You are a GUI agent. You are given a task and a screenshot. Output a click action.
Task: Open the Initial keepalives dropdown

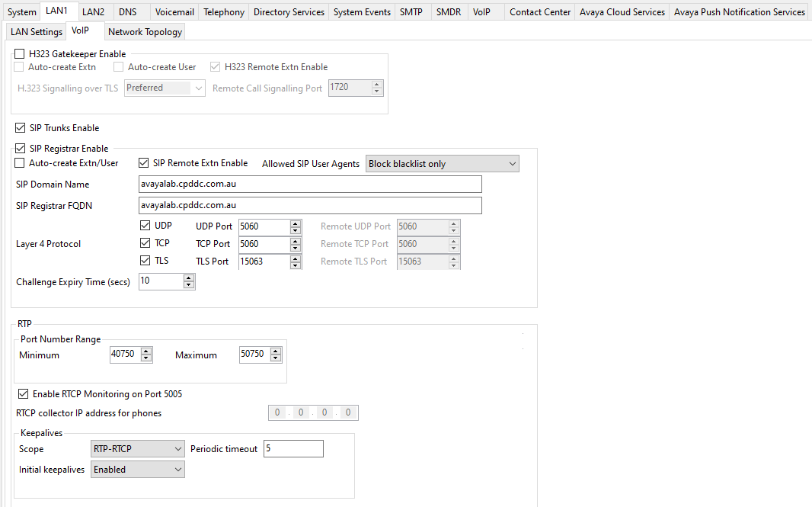[x=137, y=470]
